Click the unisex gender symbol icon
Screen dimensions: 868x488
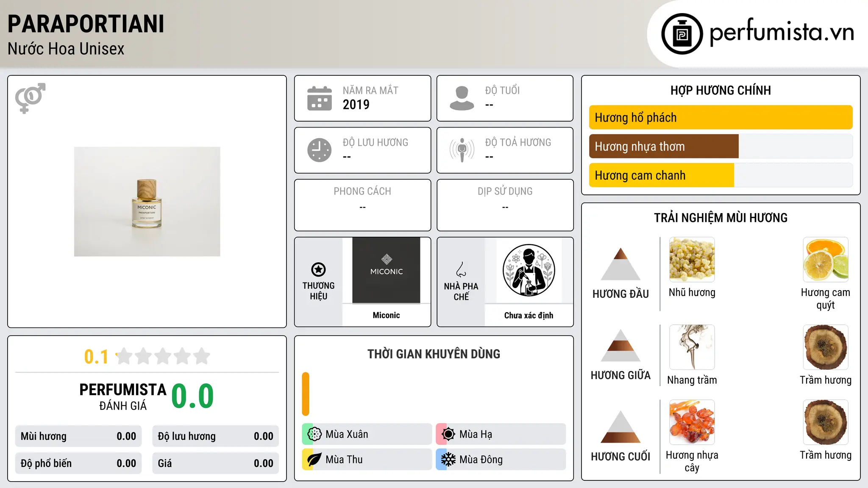tap(30, 98)
